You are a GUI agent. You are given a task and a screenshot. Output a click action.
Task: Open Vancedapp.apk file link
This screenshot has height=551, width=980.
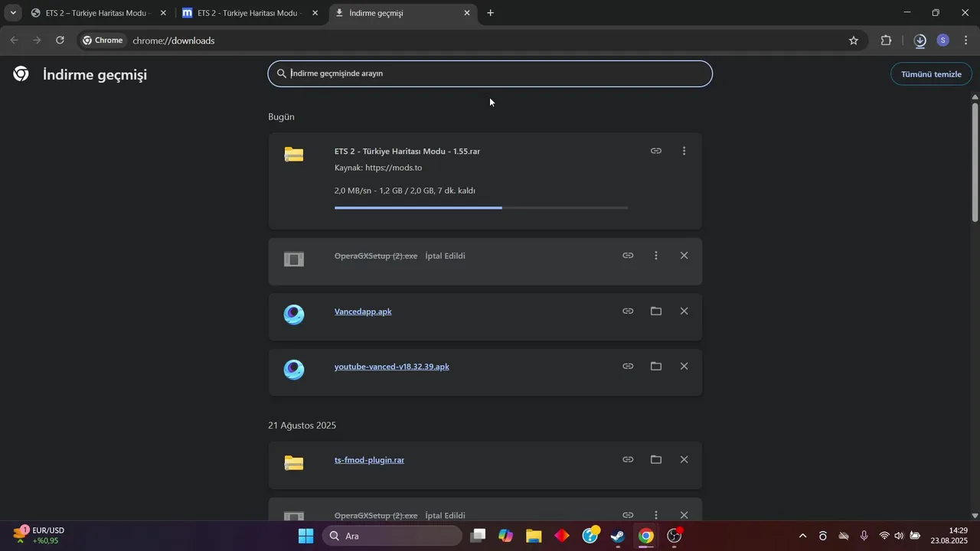pyautogui.click(x=363, y=311)
